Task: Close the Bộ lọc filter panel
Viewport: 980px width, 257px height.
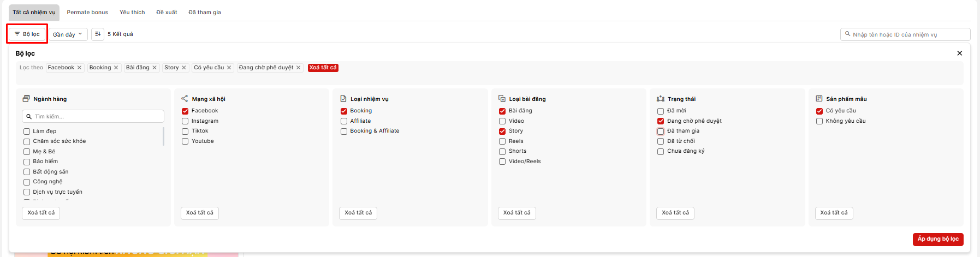Action: point(959,53)
